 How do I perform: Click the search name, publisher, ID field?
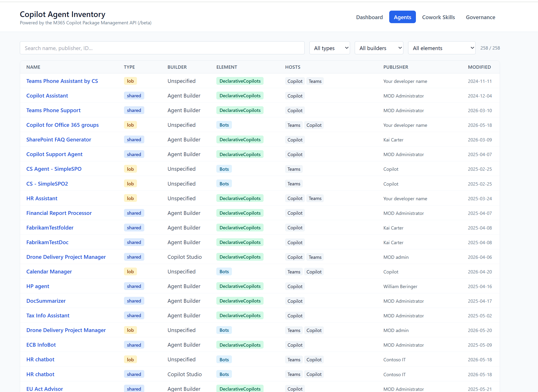pos(162,48)
